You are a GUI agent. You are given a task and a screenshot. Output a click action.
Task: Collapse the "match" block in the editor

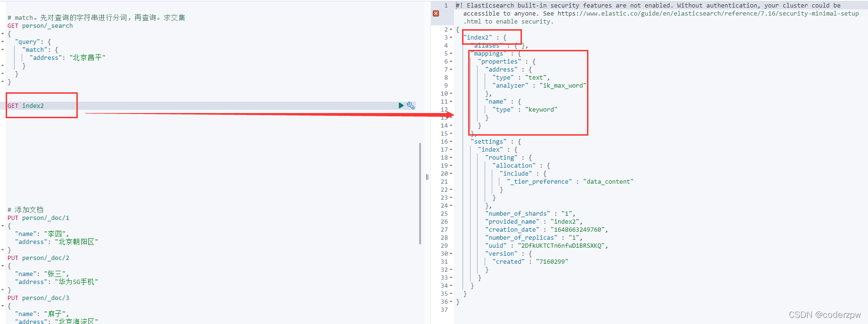point(2,50)
